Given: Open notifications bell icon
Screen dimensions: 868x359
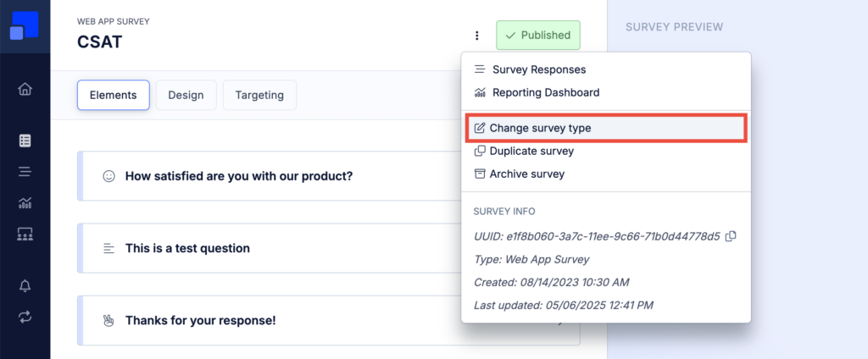Looking at the screenshot, I should pyautogui.click(x=25, y=286).
